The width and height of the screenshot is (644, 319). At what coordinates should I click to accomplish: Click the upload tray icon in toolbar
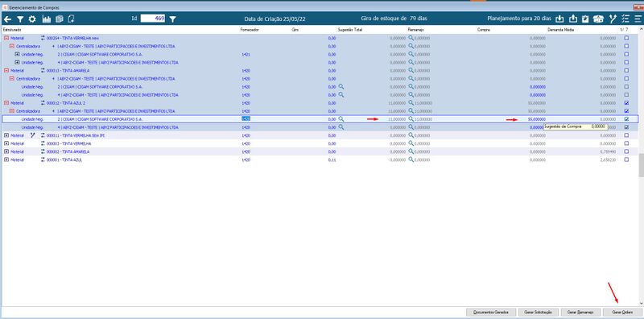tap(573, 19)
